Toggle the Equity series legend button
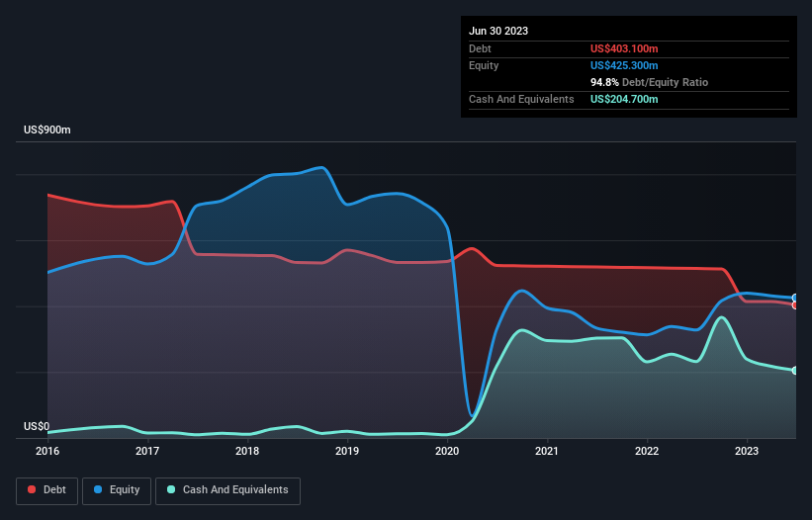The height and width of the screenshot is (520, 812). [x=117, y=490]
